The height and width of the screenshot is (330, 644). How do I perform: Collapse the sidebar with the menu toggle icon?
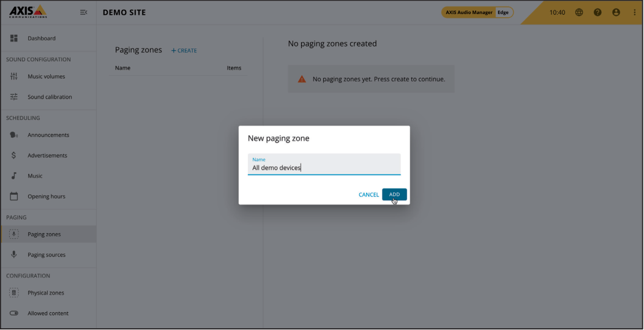(x=83, y=12)
